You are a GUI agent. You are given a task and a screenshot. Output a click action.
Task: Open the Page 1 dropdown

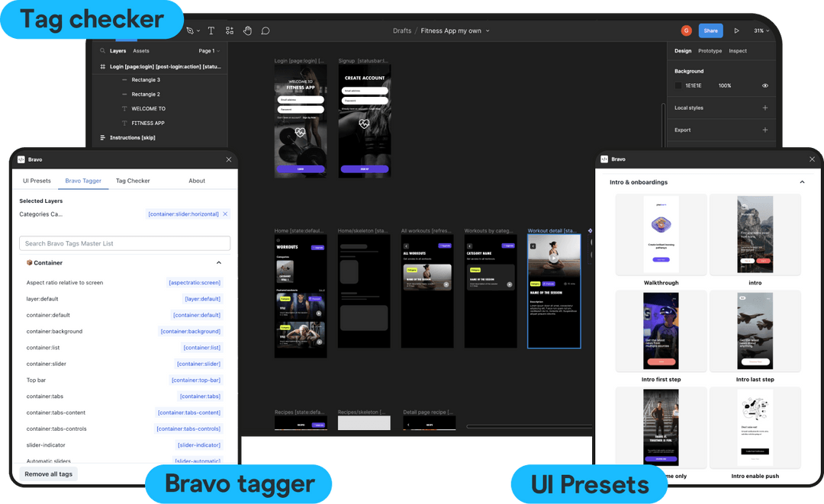click(208, 50)
